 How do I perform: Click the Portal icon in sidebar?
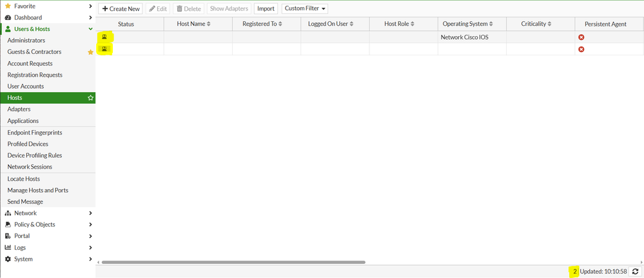[8, 236]
